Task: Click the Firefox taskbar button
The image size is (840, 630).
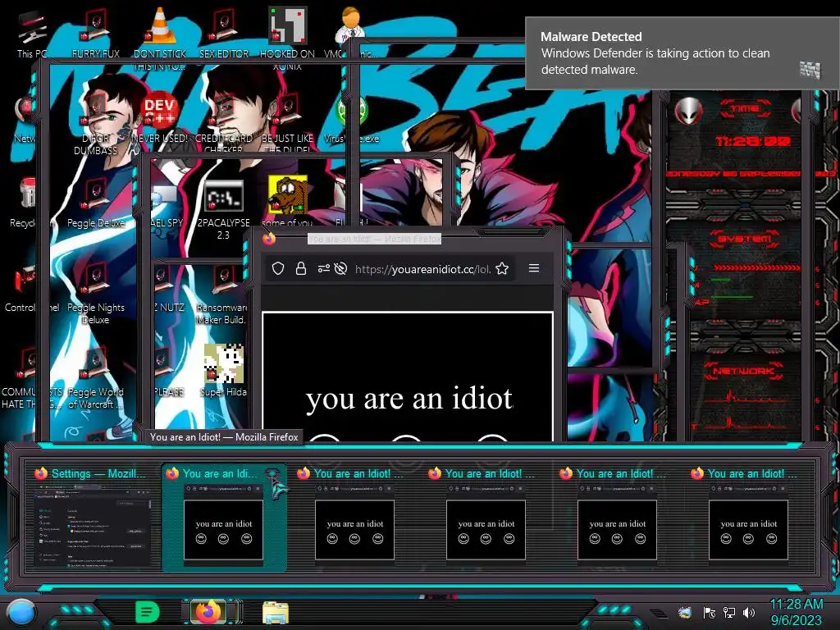Action: click(x=208, y=612)
